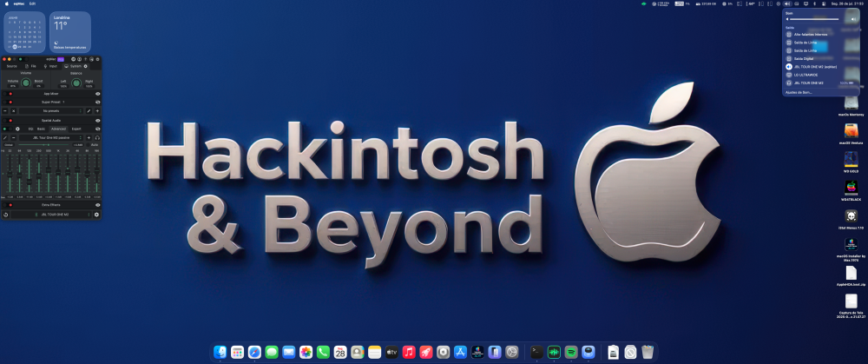Open the Landrina weather widget

pos(70,32)
